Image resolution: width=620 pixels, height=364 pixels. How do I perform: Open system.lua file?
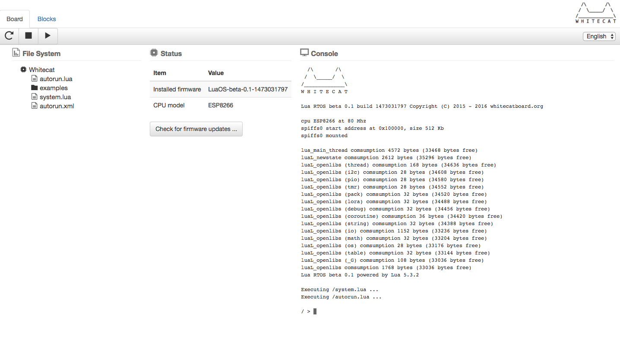(x=55, y=97)
